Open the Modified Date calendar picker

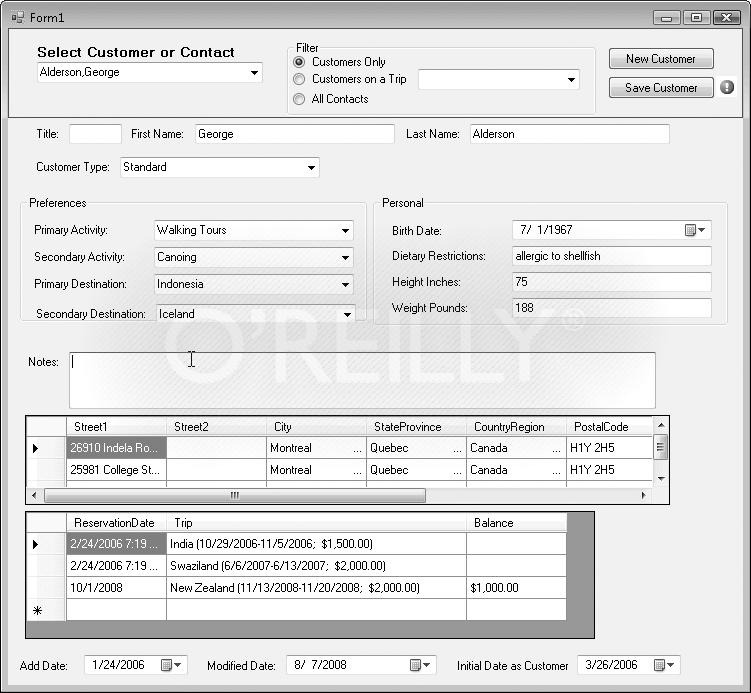pos(420,665)
